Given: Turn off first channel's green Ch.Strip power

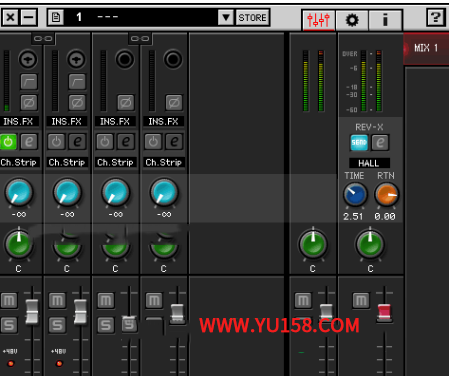Looking at the screenshot, I should click(8, 142).
